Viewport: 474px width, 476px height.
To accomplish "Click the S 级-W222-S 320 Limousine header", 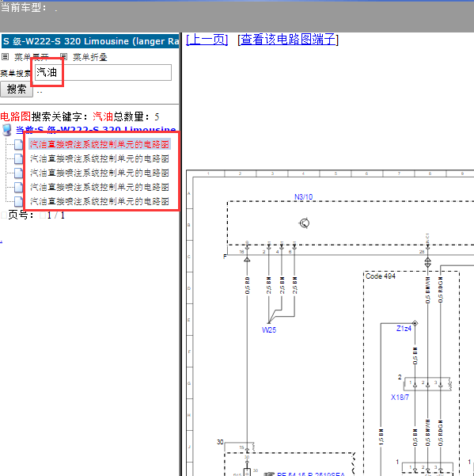I will (x=90, y=41).
